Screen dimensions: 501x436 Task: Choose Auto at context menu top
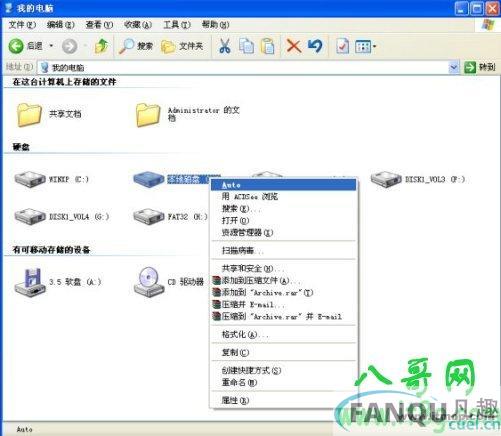click(283, 185)
